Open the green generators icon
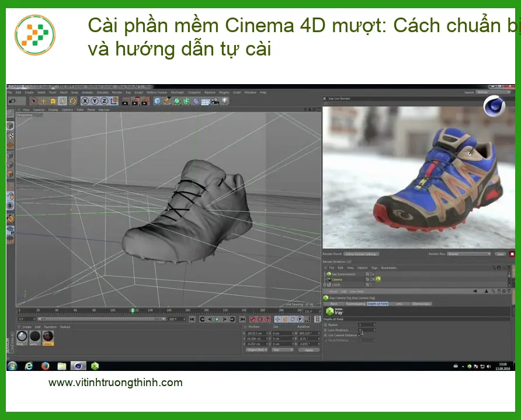 coord(177,101)
